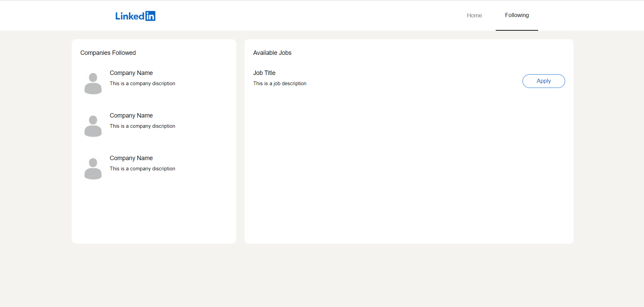Select the blue 'in' icon in the logo
Viewport: 644px width, 307px height.
pos(151,16)
